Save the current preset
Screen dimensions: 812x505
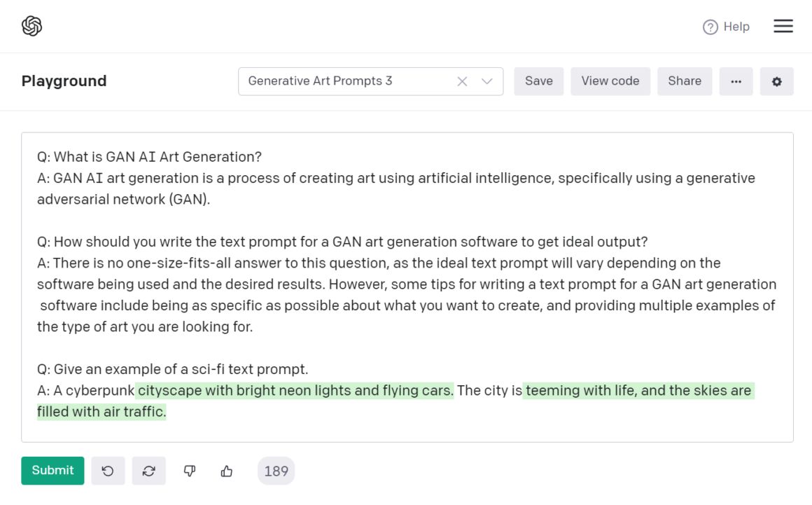[x=538, y=81]
